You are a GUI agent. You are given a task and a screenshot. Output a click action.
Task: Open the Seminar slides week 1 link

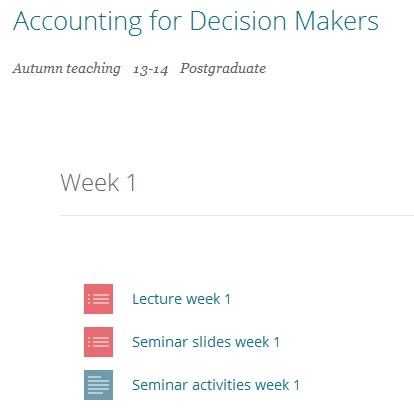click(206, 342)
